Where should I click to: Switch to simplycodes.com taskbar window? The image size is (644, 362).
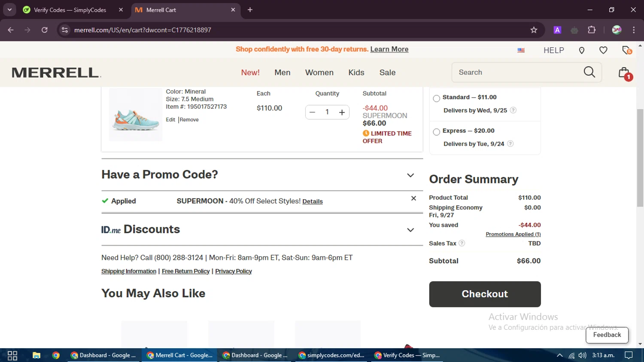332,356
